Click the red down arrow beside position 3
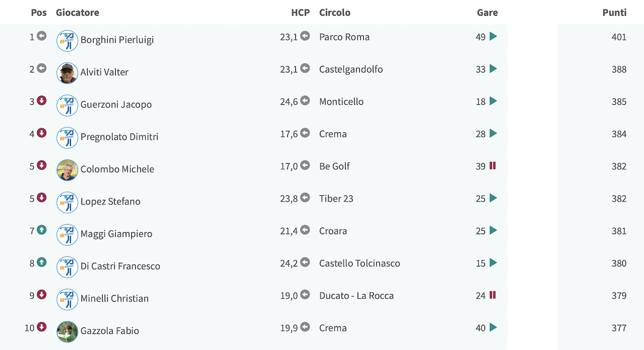This screenshot has height=350, width=644. (x=42, y=101)
